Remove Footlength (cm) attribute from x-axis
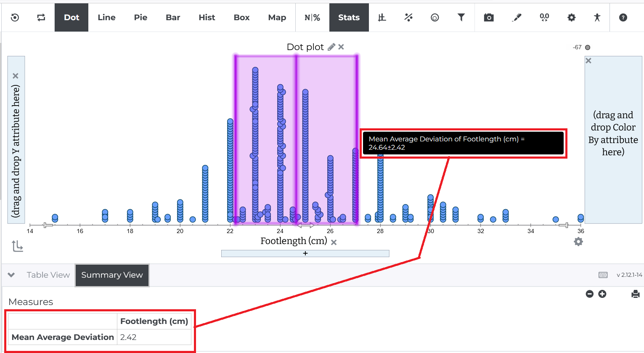 tap(334, 242)
